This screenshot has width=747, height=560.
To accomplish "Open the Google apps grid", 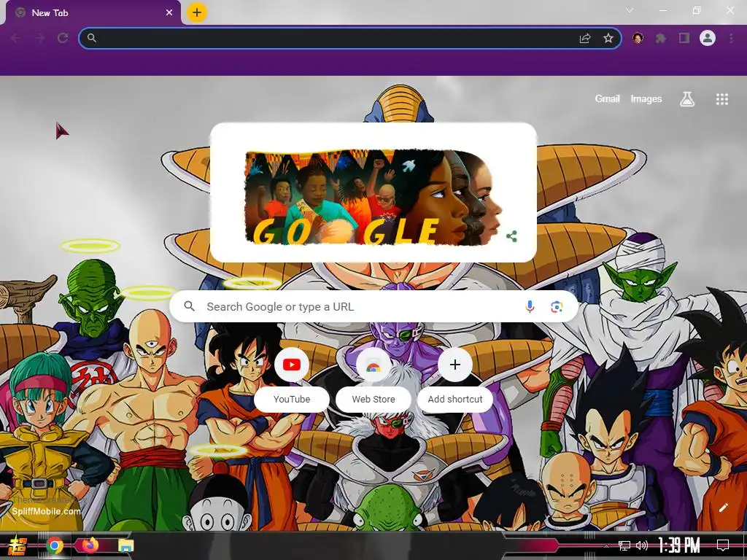I will [722, 99].
